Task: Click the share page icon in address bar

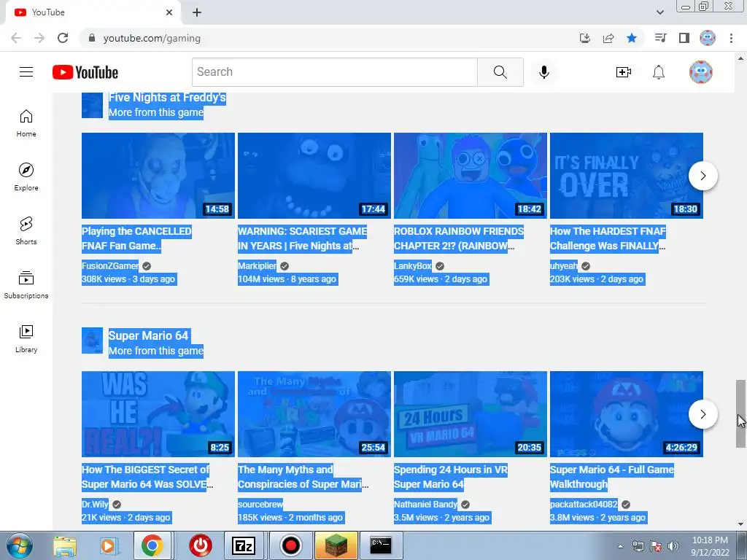Action: click(608, 38)
